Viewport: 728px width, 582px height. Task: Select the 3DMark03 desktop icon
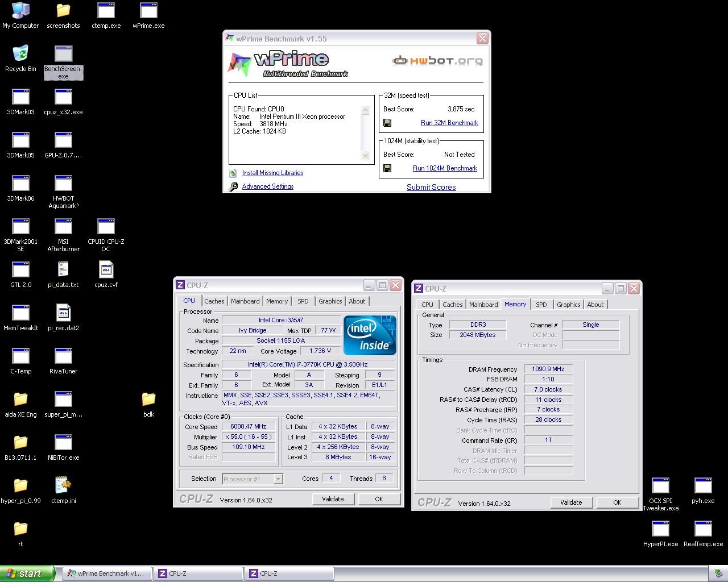[x=20, y=102]
